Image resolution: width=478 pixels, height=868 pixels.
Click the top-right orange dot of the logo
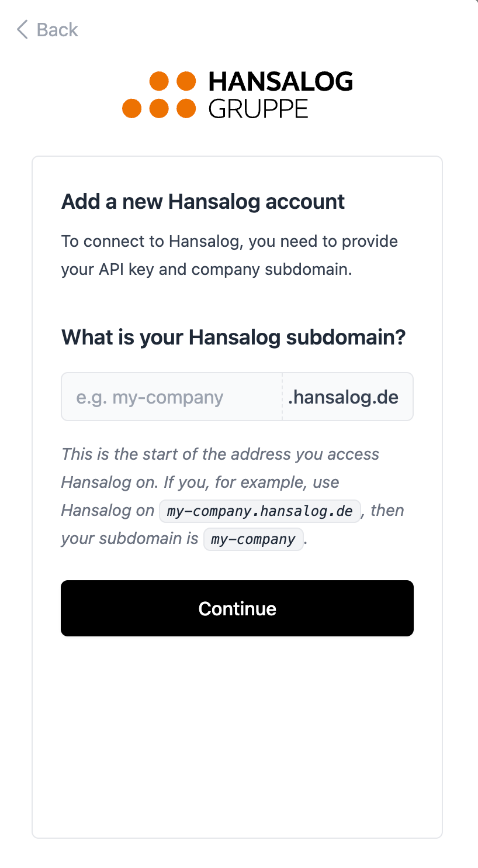(186, 81)
